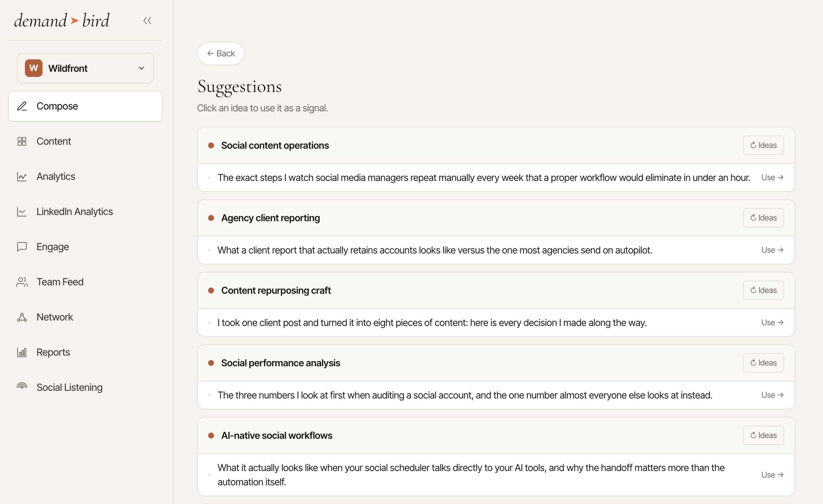Click the Wildfront W avatar
This screenshot has width=823, height=504.
[34, 68]
